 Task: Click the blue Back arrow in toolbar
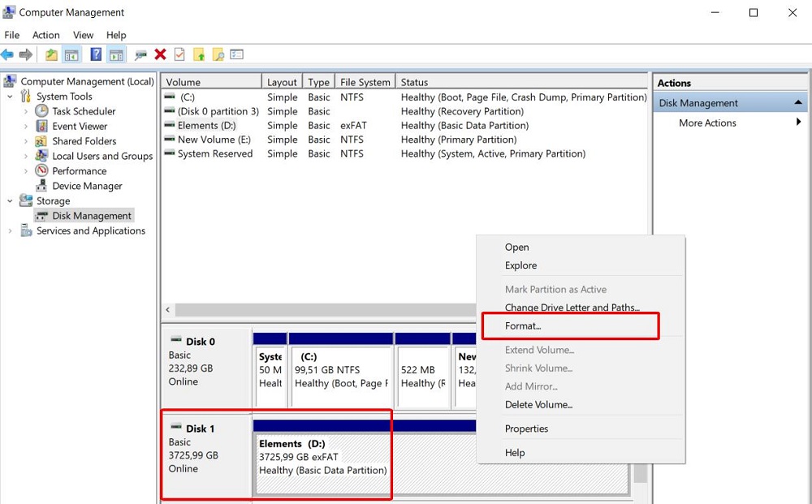tap(7, 54)
